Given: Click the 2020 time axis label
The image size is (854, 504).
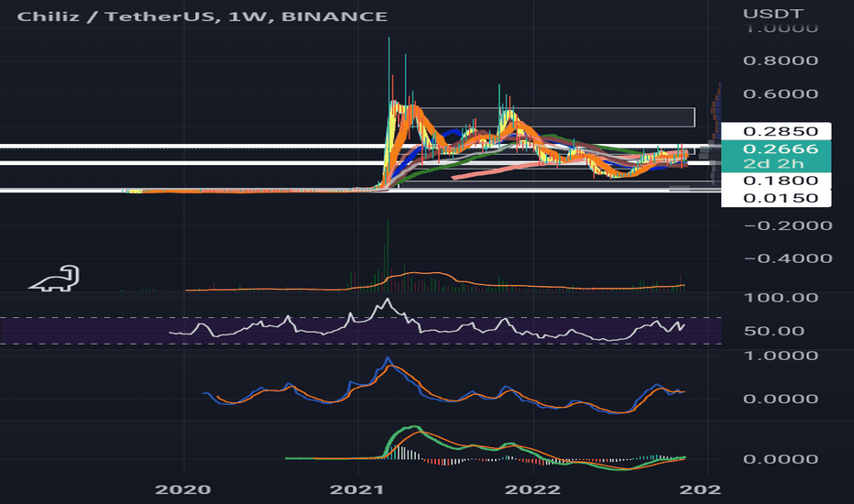Looking at the screenshot, I should (183, 489).
